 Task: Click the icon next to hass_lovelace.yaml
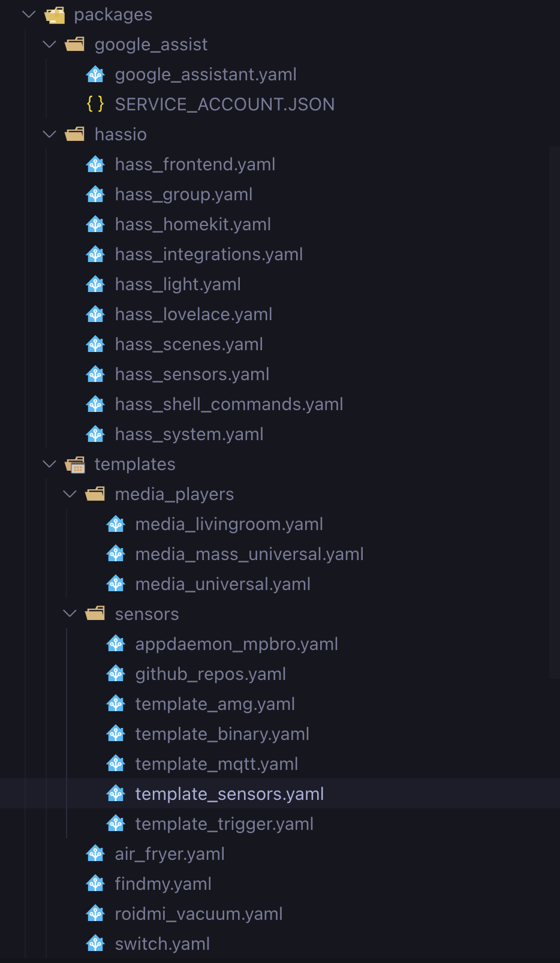(95, 314)
